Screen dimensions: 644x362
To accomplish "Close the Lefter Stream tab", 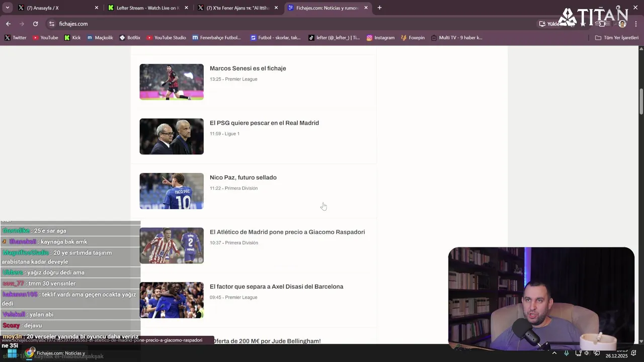I will click(x=186, y=8).
